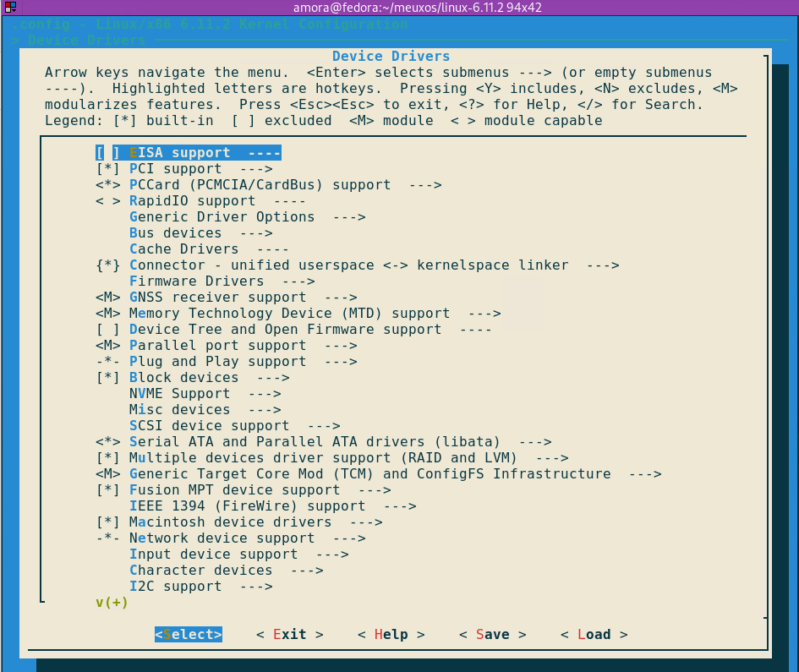Open I2C support submenu arrow
The height and width of the screenshot is (672, 799).
256,587
